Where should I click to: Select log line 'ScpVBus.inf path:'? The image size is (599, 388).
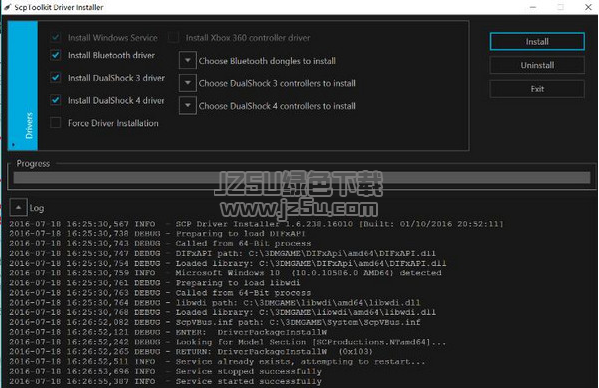(215, 322)
